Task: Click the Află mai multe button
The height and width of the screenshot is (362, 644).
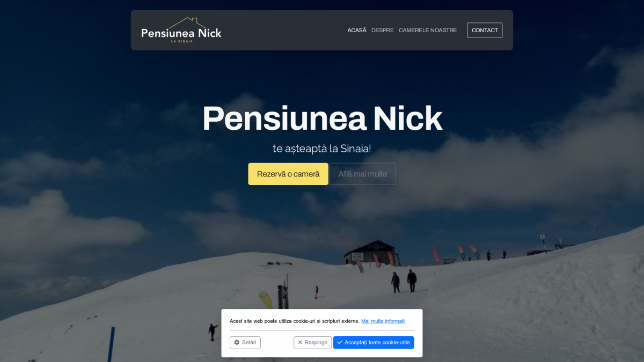Action: [363, 174]
